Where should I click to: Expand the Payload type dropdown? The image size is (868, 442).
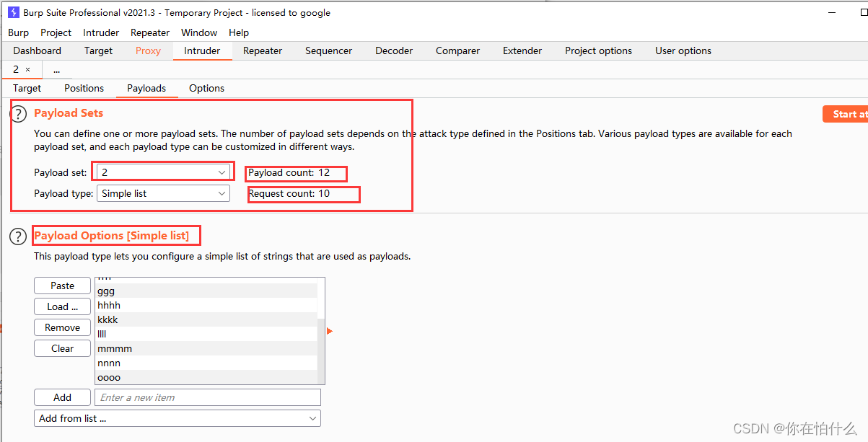click(x=163, y=193)
